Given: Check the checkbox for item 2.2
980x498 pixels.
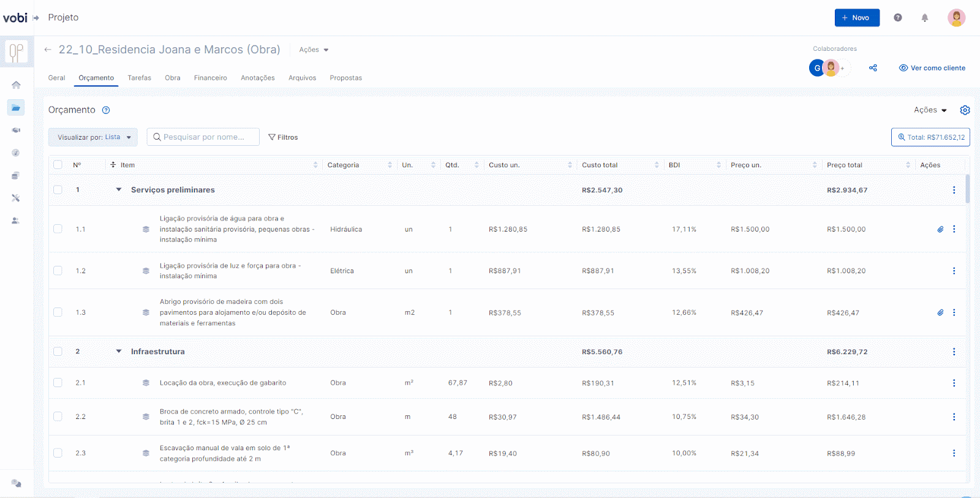Looking at the screenshot, I should (x=58, y=417).
